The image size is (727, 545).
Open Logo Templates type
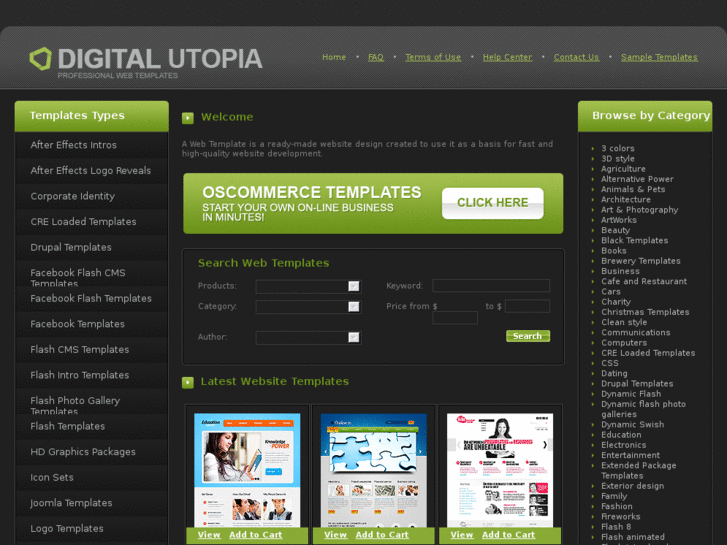tap(67, 528)
